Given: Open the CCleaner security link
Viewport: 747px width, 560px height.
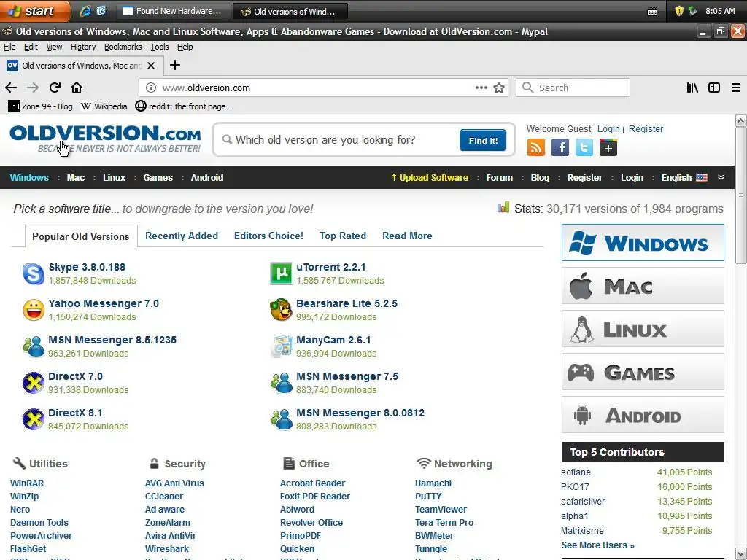Looking at the screenshot, I should tap(164, 496).
